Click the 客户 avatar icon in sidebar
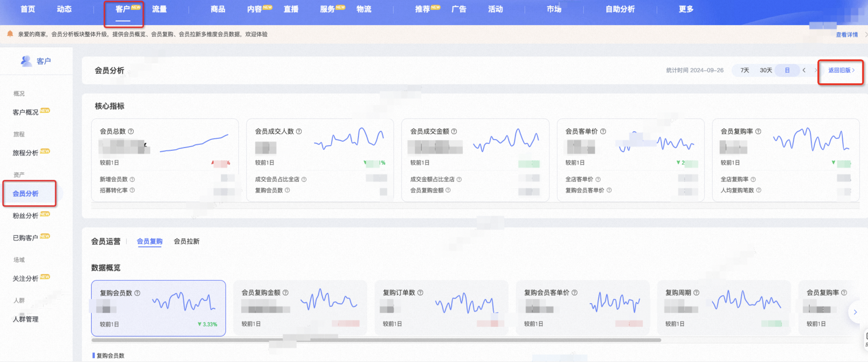The height and width of the screenshot is (362, 868). (x=26, y=61)
